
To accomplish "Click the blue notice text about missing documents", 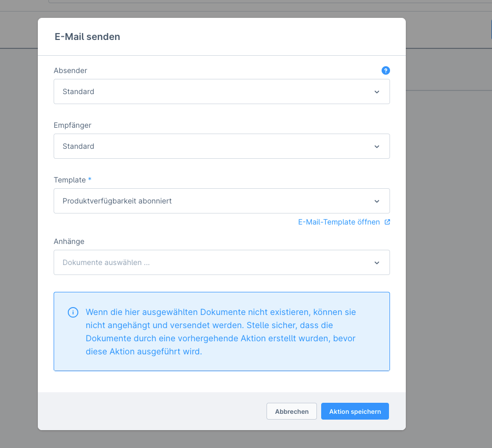I will pyautogui.click(x=221, y=332).
